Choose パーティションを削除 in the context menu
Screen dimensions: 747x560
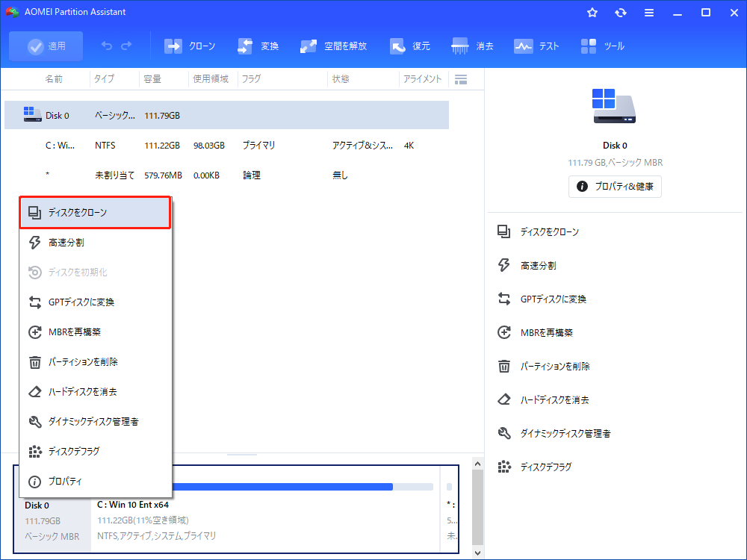(x=96, y=362)
